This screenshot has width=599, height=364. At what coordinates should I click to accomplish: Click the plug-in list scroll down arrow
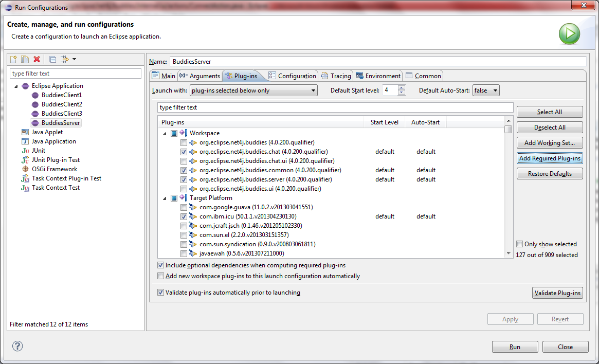coord(508,253)
